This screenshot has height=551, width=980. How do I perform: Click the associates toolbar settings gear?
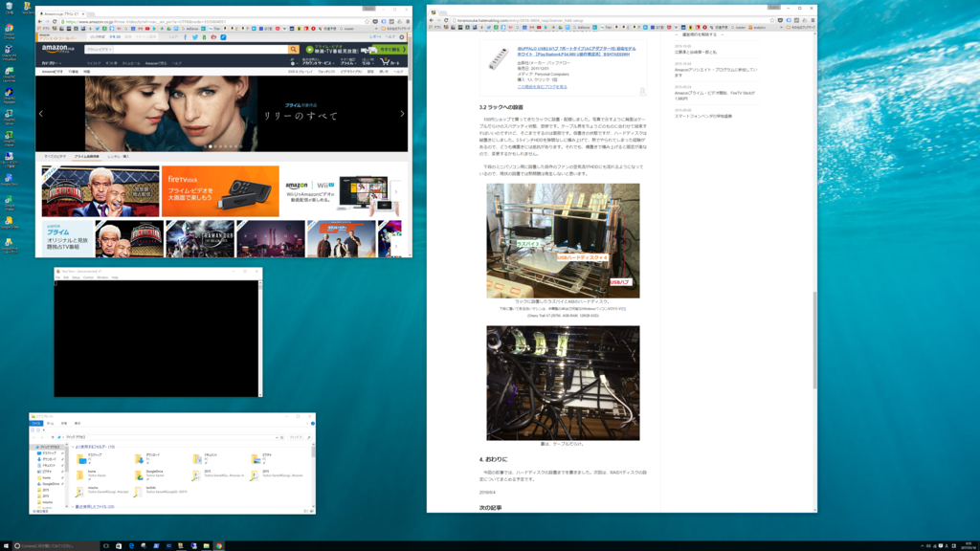coord(402,37)
